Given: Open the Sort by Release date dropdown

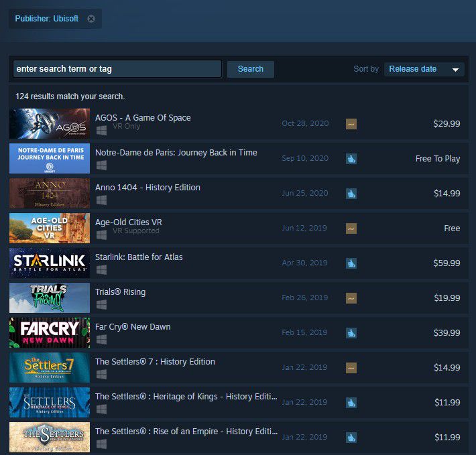Looking at the screenshot, I should (424, 69).
